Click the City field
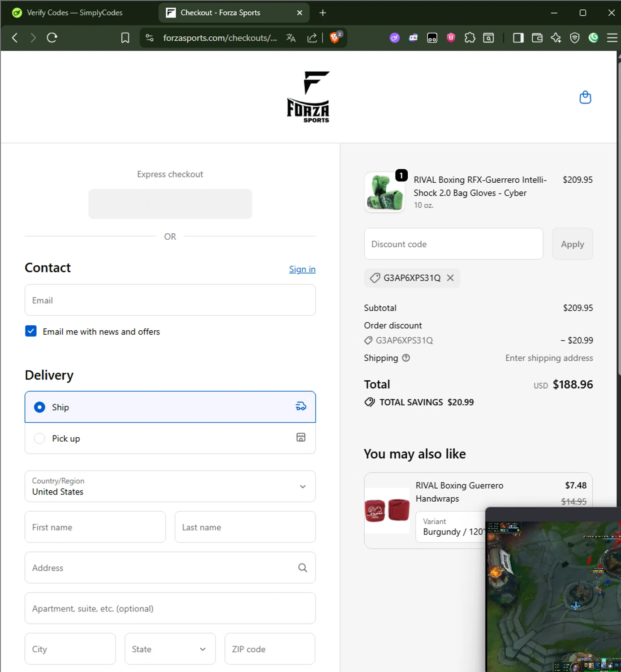 [x=70, y=649]
